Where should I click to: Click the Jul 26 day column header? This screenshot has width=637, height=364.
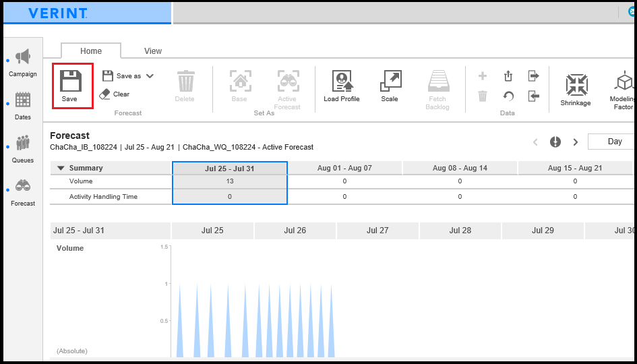pyautogui.click(x=295, y=231)
